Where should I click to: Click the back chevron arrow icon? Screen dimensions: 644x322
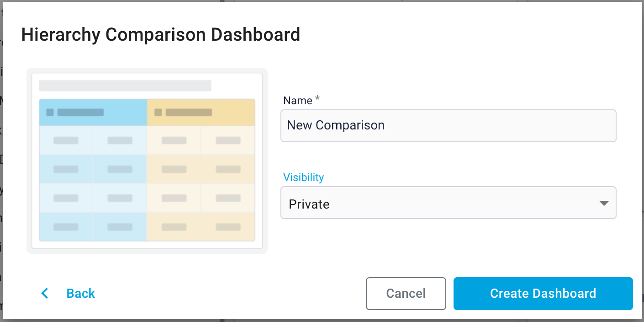tap(44, 293)
